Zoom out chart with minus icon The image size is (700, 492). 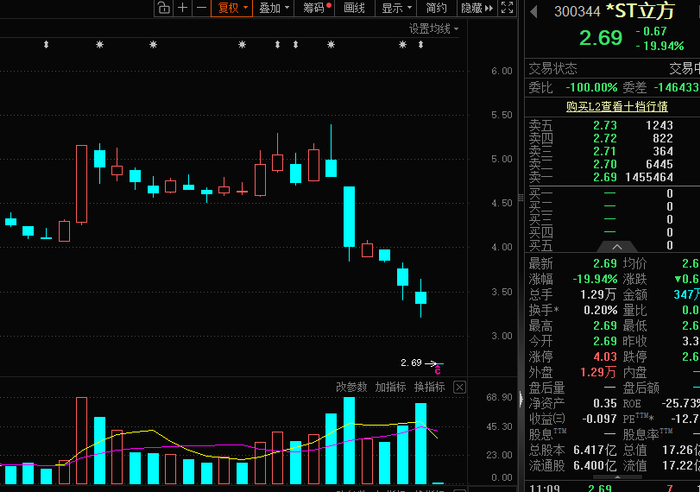[x=201, y=8]
